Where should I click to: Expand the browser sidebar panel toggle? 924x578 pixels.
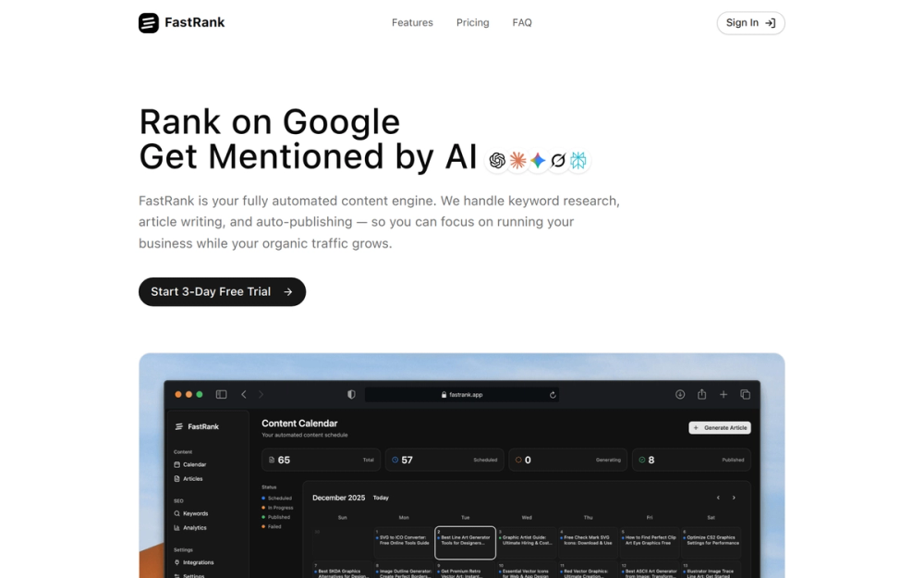(221, 394)
